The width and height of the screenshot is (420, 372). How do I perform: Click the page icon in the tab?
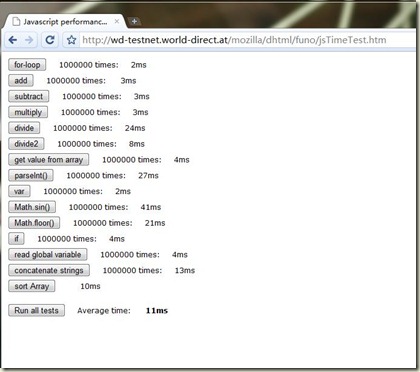click(x=16, y=22)
